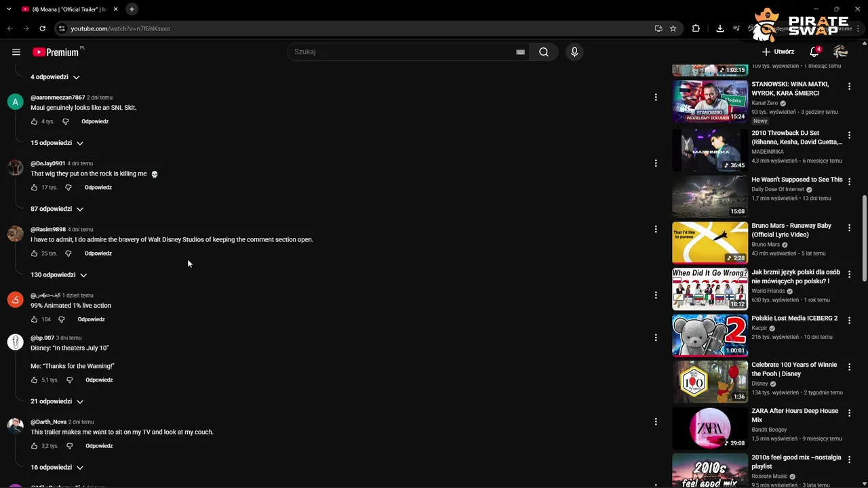868x488 pixels.
Task: Open options for @DeJay0901 comment
Action: pos(656,163)
